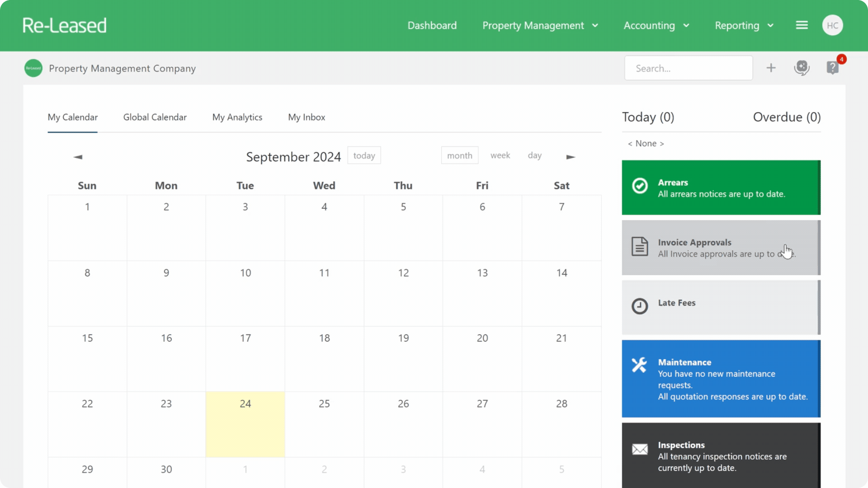This screenshot has height=488, width=868.
Task: Click the Wed column header
Action: (x=324, y=186)
